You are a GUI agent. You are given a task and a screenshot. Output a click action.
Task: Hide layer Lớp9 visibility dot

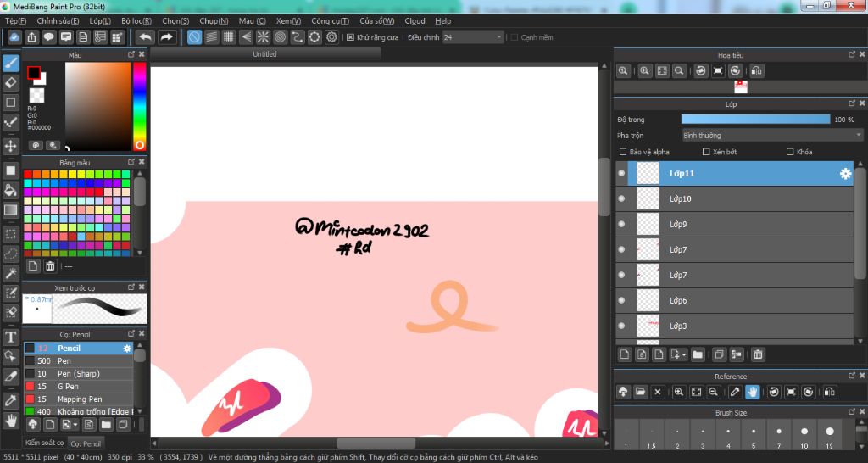pos(621,225)
